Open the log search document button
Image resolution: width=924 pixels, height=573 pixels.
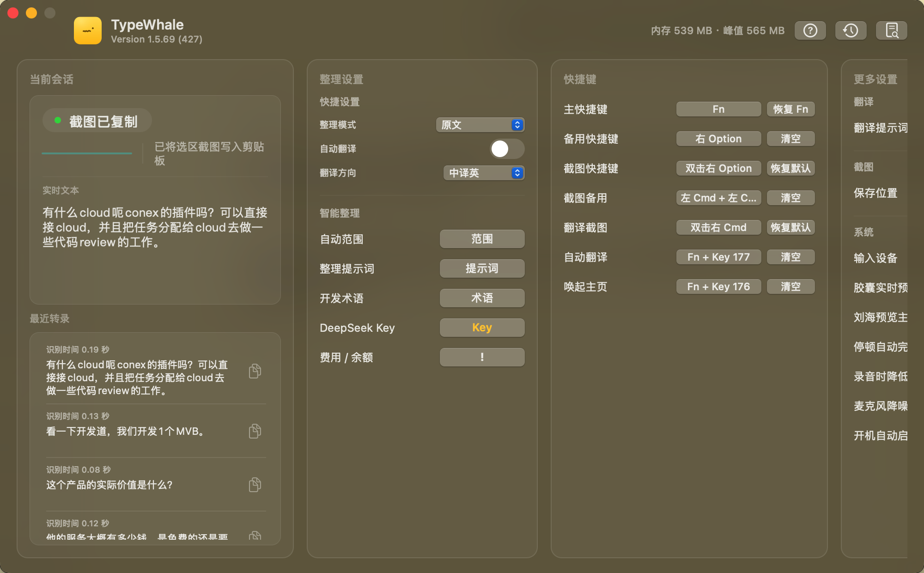tap(892, 30)
